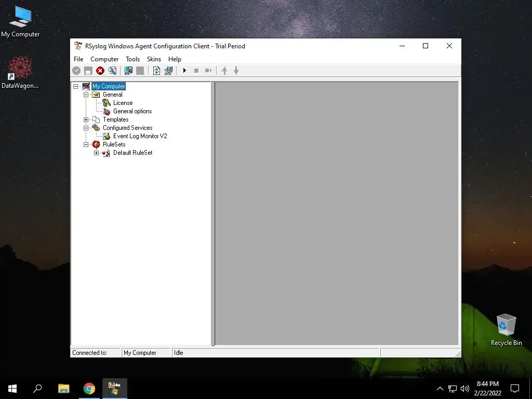532x399 pixels.
Task: Click the window resize grip corner
Action: (x=458, y=354)
